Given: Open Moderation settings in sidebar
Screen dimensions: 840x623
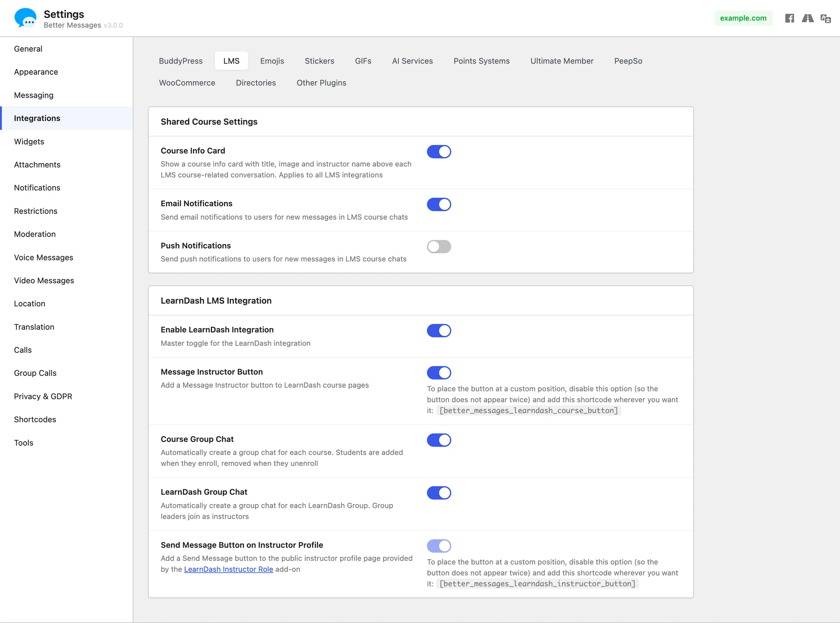Looking at the screenshot, I should (x=66, y=234).
